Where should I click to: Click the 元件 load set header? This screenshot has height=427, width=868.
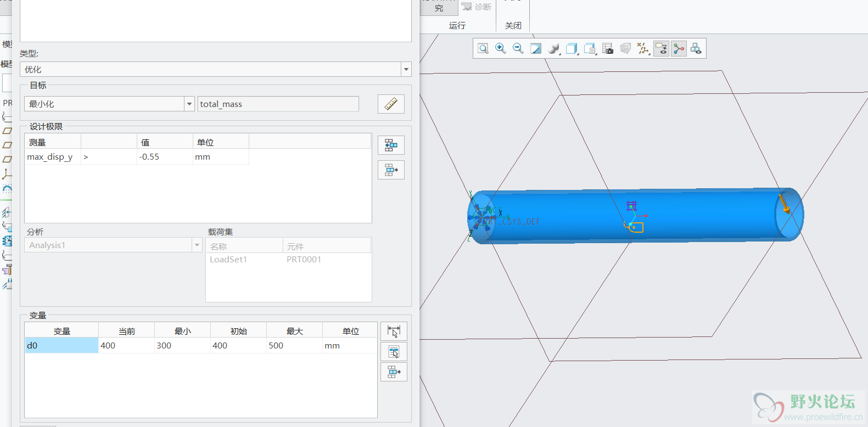tap(327, 246)
